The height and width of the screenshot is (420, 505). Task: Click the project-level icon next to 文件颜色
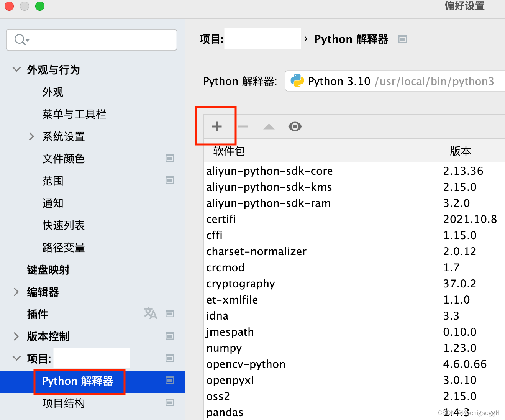[x=170, y=158]
